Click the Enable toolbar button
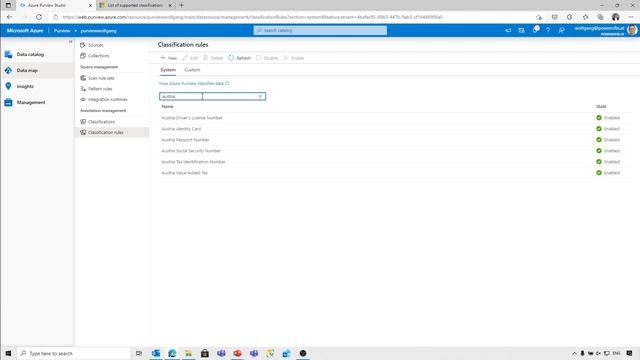The width and height of the screenshot is (640, 360). 294,58
